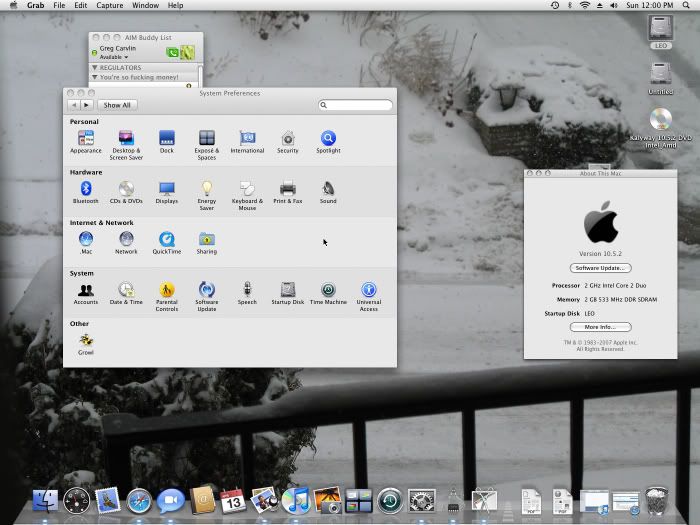Open the Window menu
Image resolution: width=700 pixels, height=525 pixels.
click(146, 5)
